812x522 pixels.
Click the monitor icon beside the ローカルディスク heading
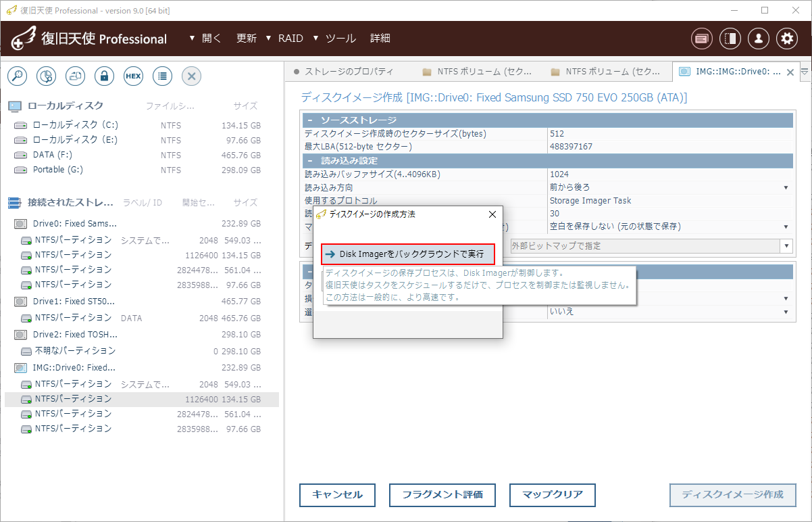15,106
